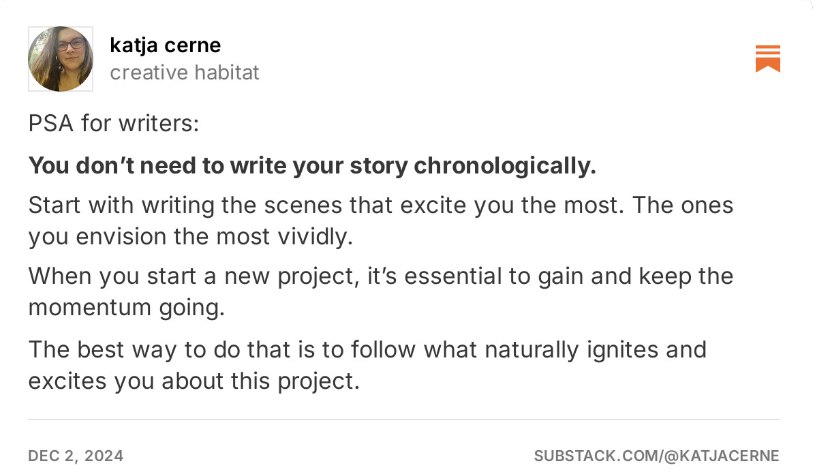Click the line starting "The best way"

367,349
